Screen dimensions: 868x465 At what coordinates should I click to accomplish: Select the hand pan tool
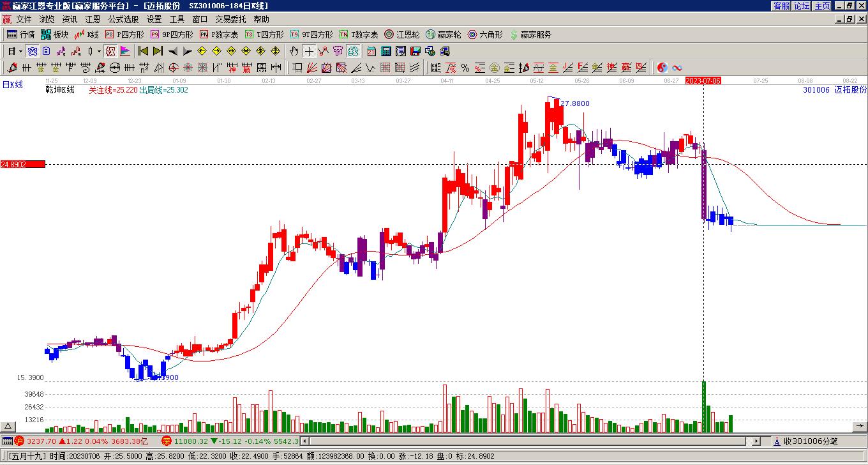294,51
